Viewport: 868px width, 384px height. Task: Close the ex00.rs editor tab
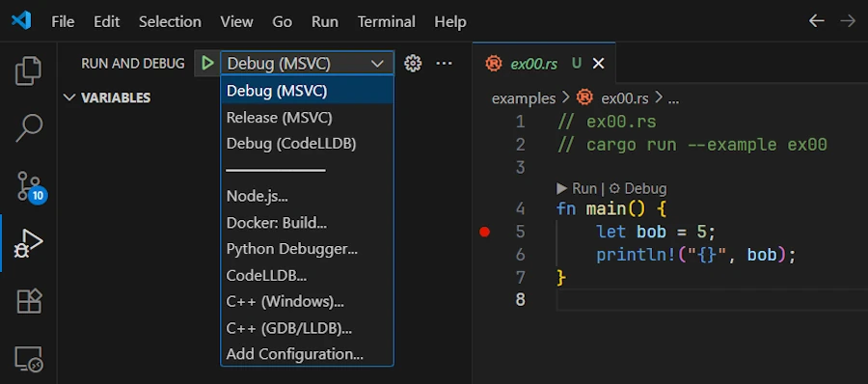click(598, 64)
